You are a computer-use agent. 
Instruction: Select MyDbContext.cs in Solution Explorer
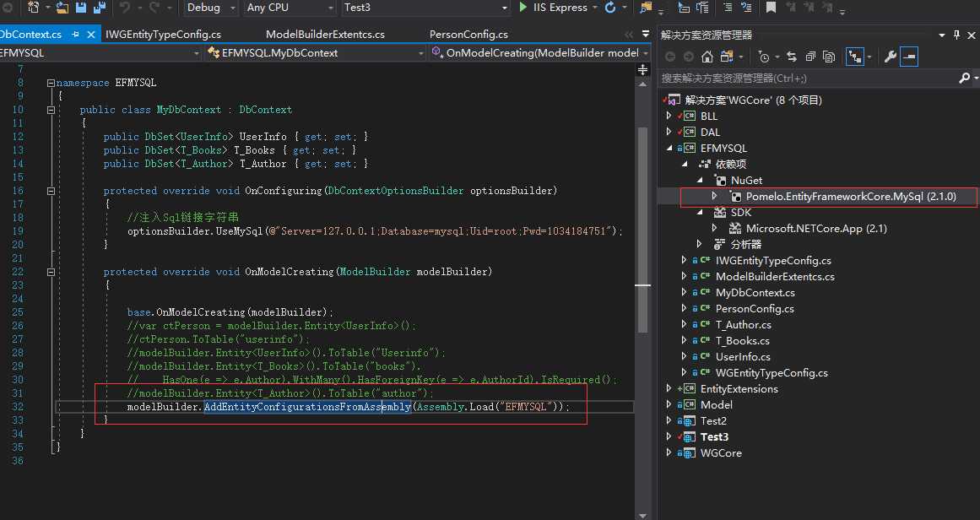coord(755,292)
